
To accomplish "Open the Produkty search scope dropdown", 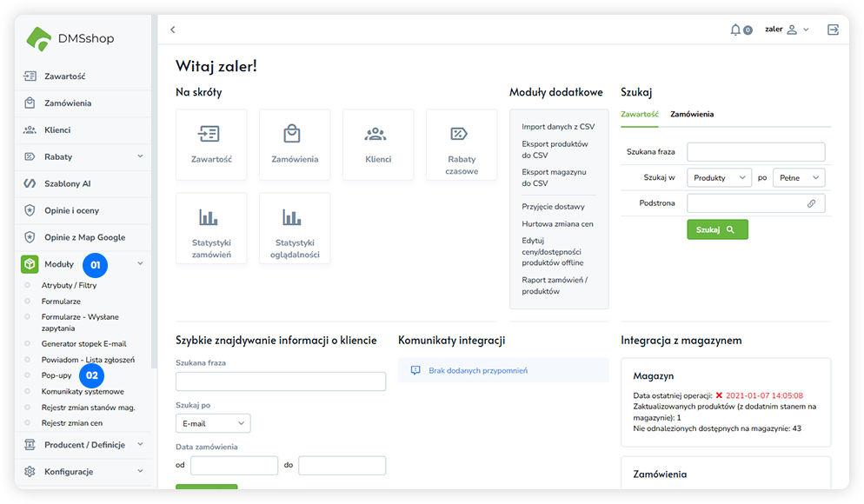I will pos(719,177).
